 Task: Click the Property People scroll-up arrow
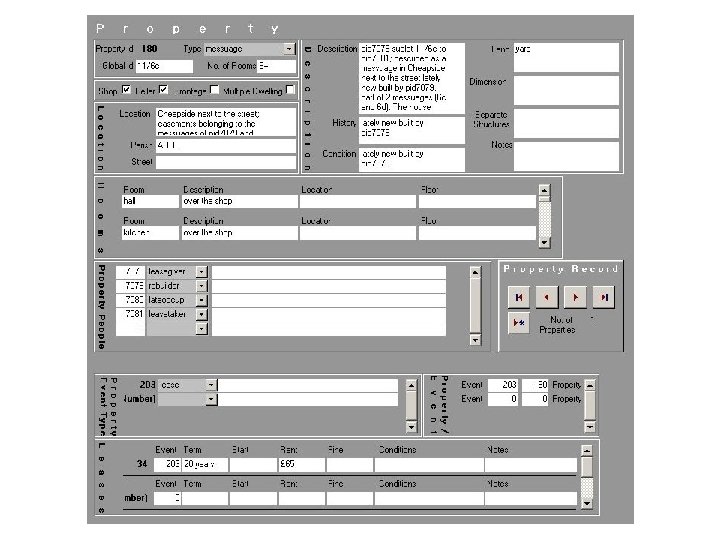pyautogui.click(x=475, y=273)
